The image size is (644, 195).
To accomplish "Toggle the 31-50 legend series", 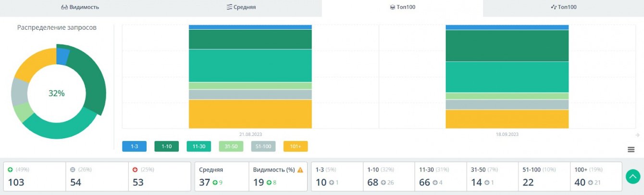I will (231, 146).
